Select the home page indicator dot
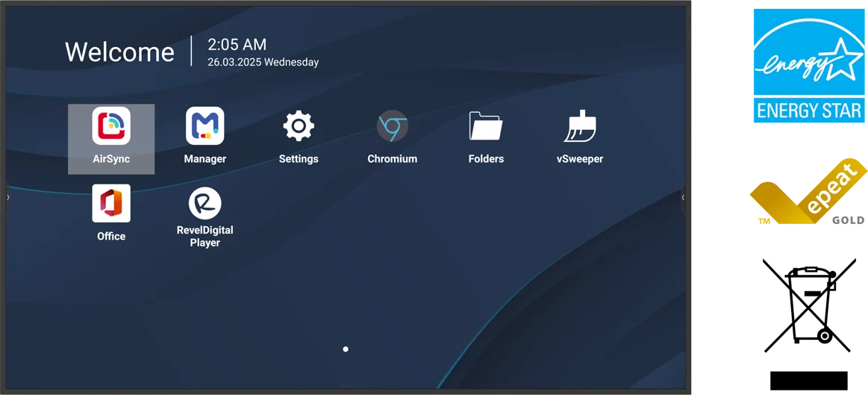The width and height of the screenshot is (868, 395). coord(346,349)
